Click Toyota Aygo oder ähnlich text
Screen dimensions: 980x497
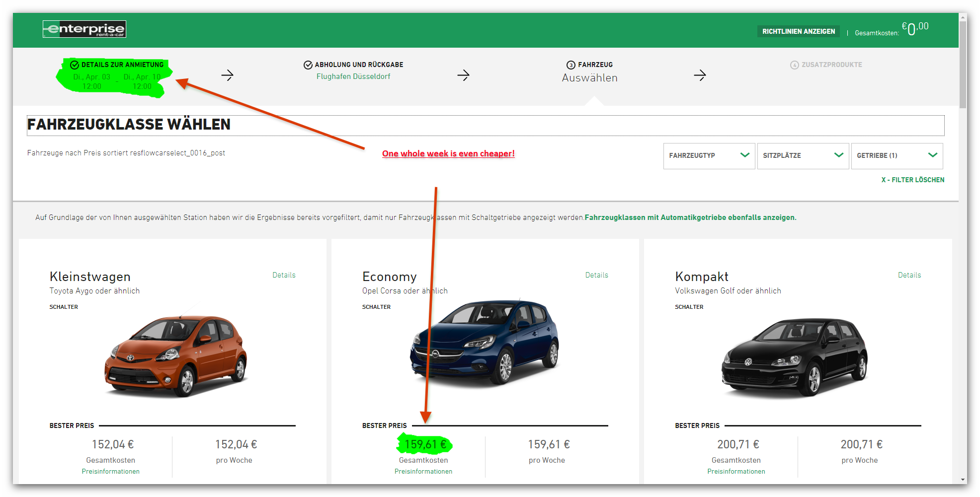94,291
